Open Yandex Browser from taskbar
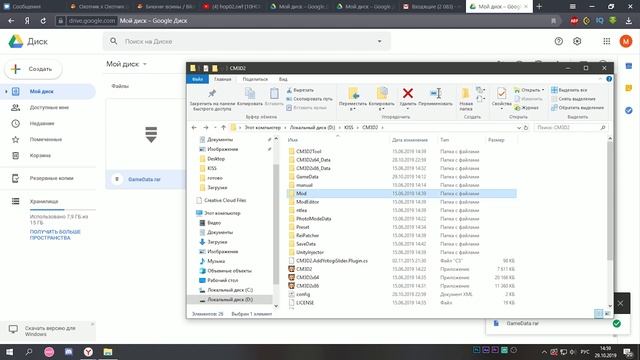 pos(88,352)
